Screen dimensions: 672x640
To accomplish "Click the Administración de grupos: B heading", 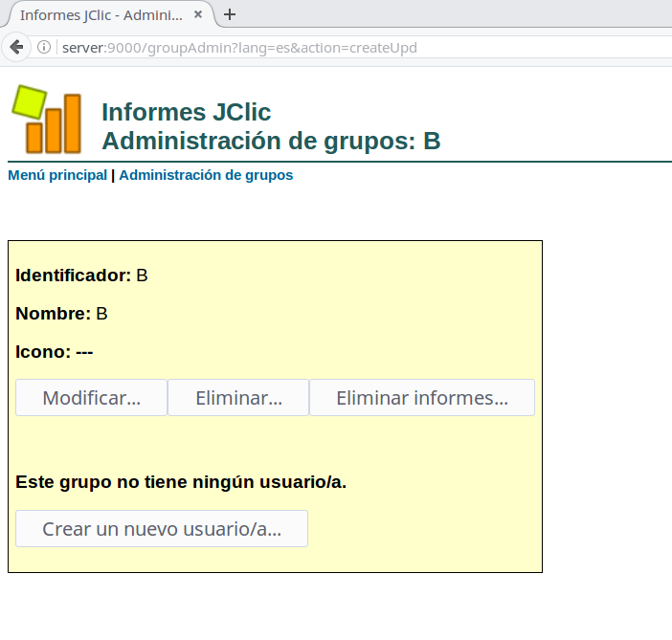I will 270,142.
